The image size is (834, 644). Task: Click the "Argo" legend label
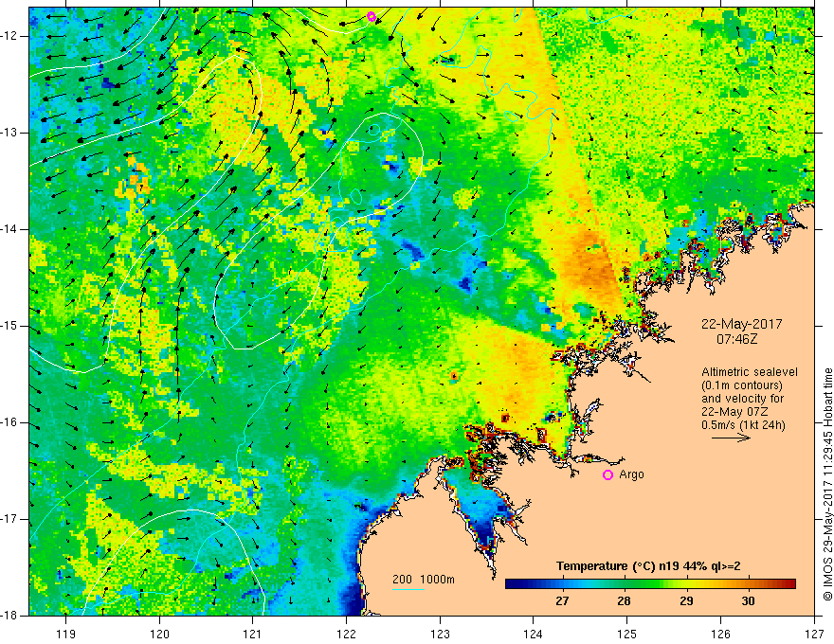pyautogui.click(x=631, y=474)
